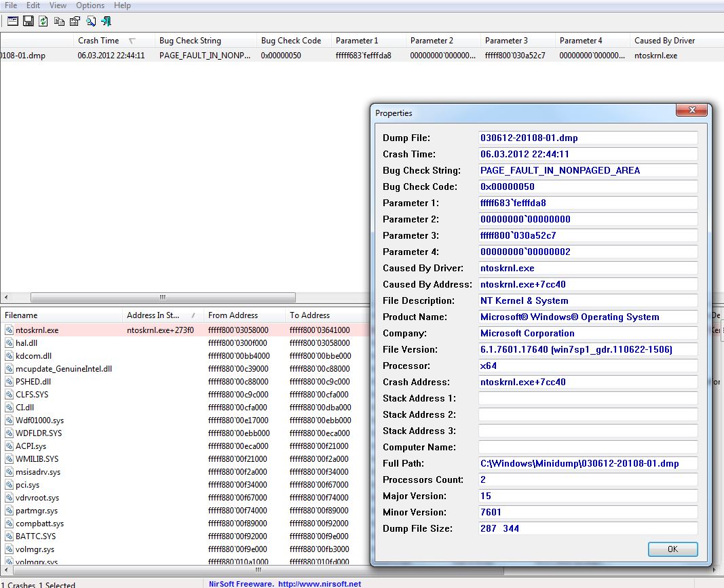This screenshot has width=724, height=588.
Task: Click the empty Computer Name field
Action: pos(588,447)
